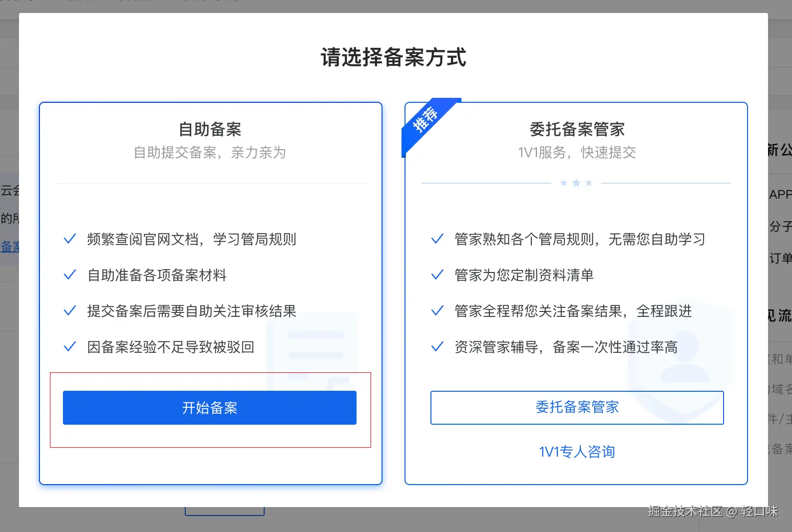Click checkmark beside 因备案经验不足导致被驳回

70,347
